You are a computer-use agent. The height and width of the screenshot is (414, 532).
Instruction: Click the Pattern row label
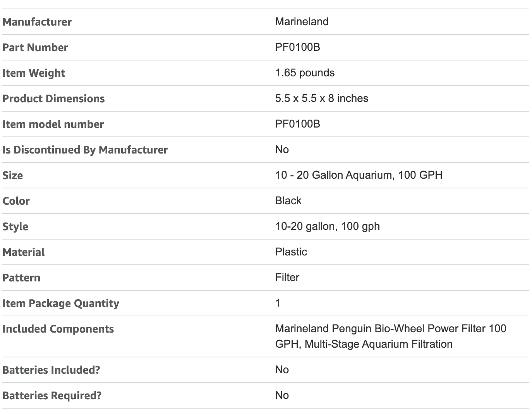pos(21,278)
